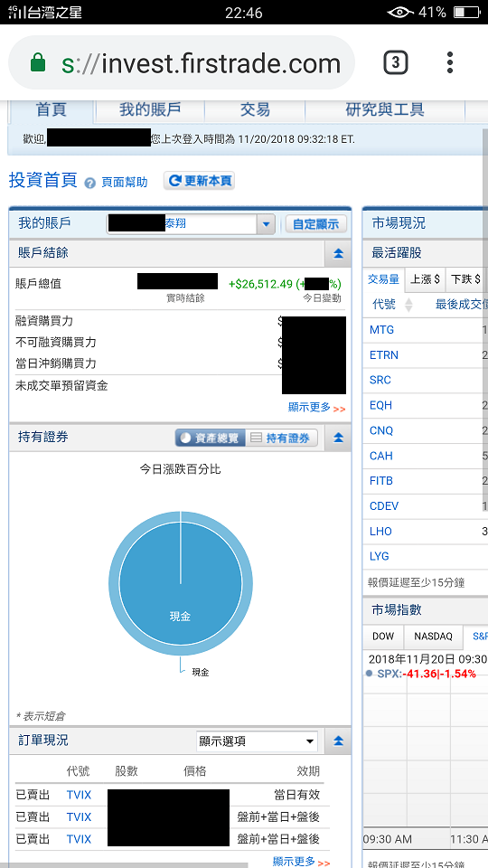488x868 pixels.
Task: Tap the battery icon in status bar
Action: (467, 12)
